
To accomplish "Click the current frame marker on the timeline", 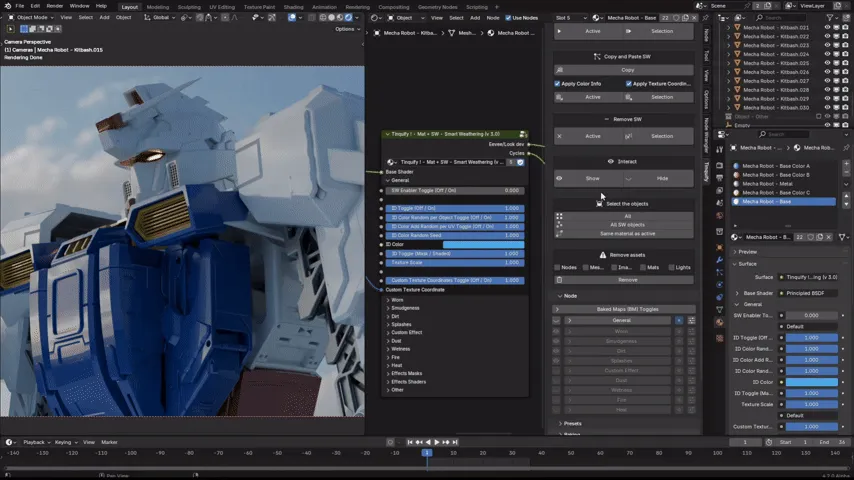I will point(427,453).
